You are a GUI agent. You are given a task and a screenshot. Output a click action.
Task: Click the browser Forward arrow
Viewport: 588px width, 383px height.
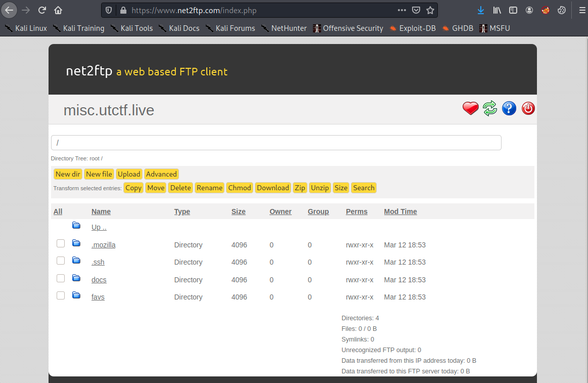tap(26, 10)
